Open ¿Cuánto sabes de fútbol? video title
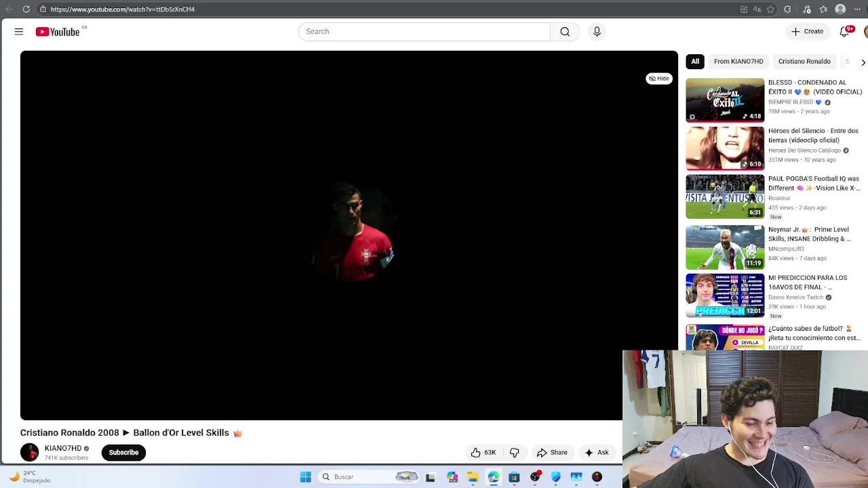Image resolution: width=868 pixels, height=488 pixels. tap(814, 333)
